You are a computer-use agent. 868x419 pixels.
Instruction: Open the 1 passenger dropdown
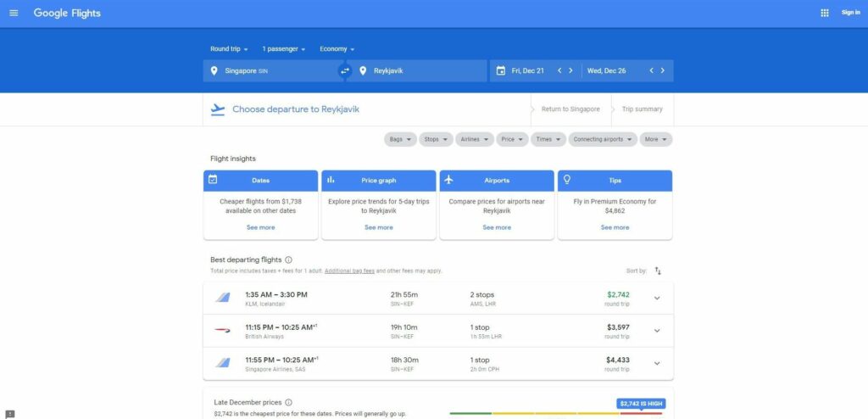[x=283, y=49]
